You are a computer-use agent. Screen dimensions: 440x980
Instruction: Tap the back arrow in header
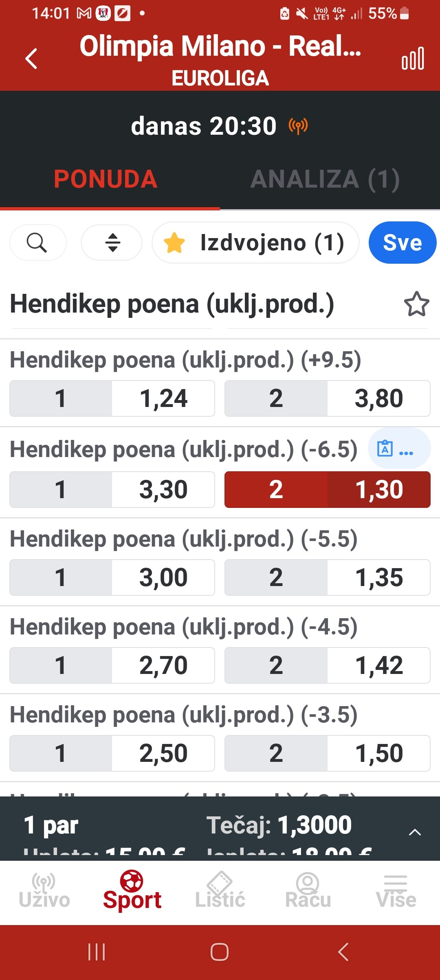tap(31, 59)
